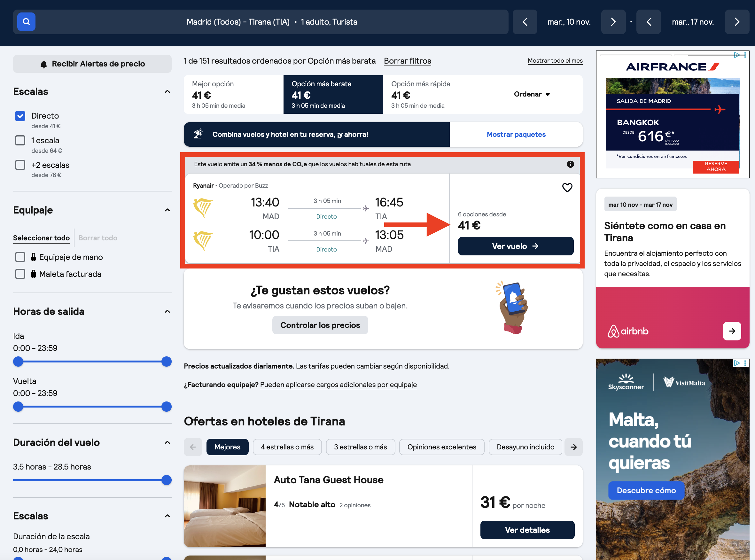
Task: Click the Ryanair logo on return flight
Action: 203,240
